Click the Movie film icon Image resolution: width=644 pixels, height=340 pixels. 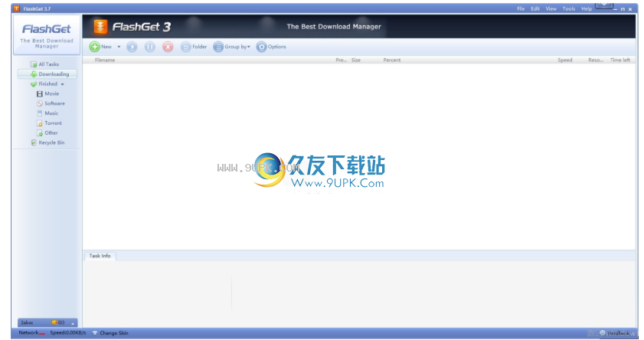pyautogui.click(x=39, y=94)
